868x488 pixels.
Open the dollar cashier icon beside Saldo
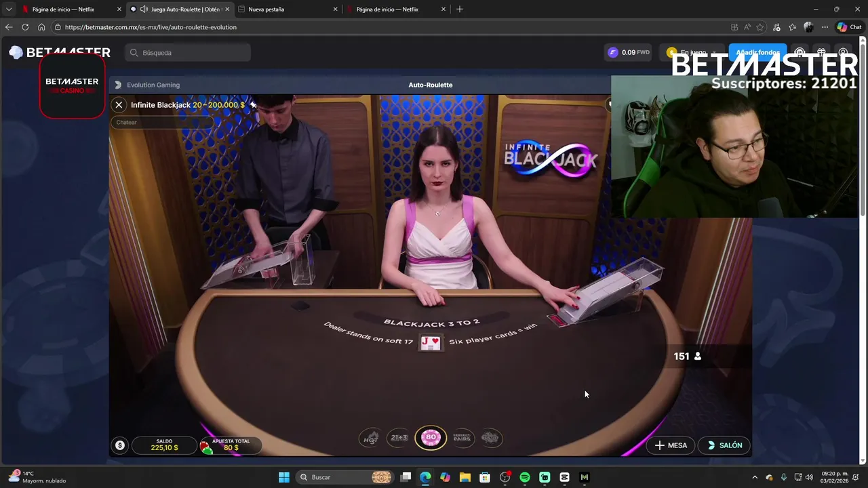[120, 445]
